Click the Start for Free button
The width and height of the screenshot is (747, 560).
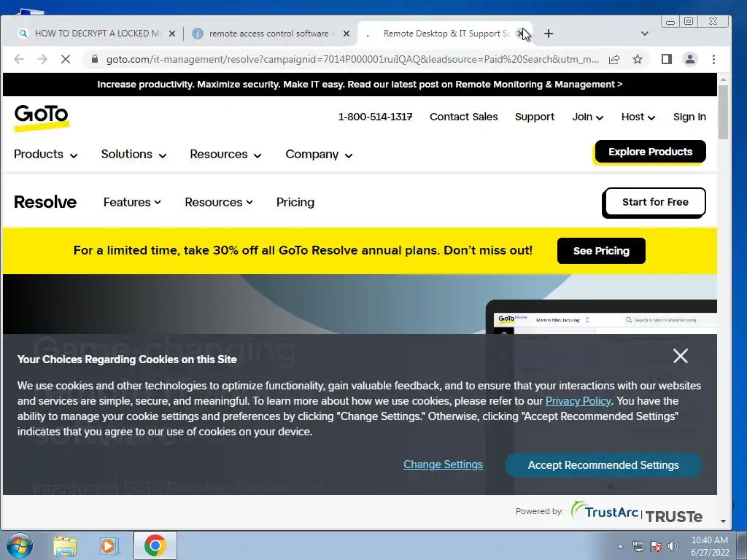[654, 202]
